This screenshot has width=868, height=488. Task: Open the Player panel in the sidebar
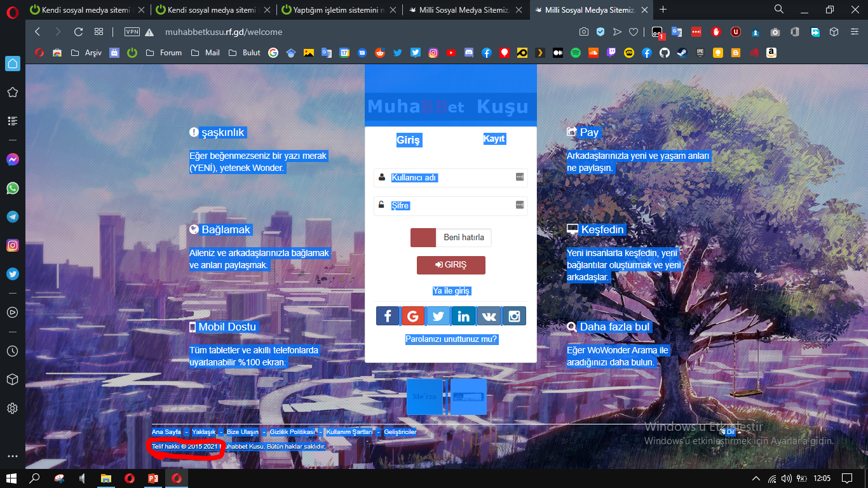(13, 312)
